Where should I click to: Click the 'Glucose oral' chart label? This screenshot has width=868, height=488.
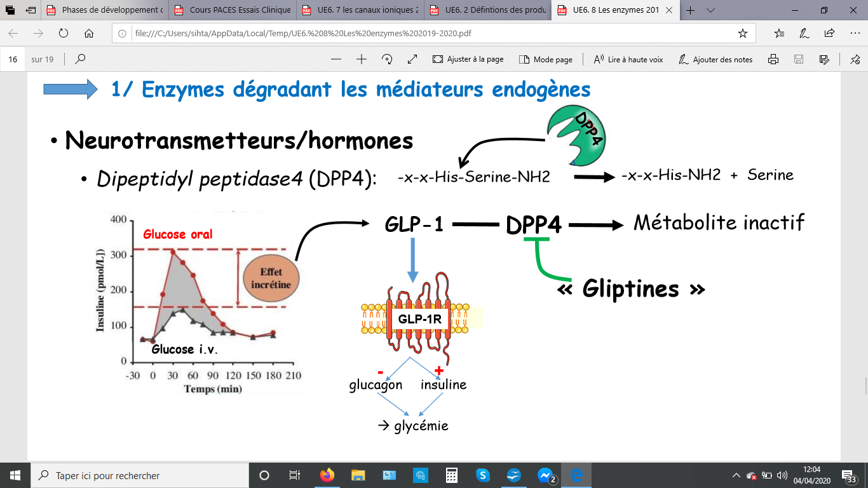click(x=178, y=234)
